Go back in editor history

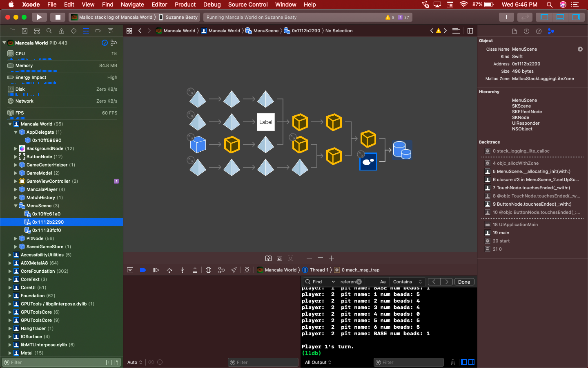(140, 31)
